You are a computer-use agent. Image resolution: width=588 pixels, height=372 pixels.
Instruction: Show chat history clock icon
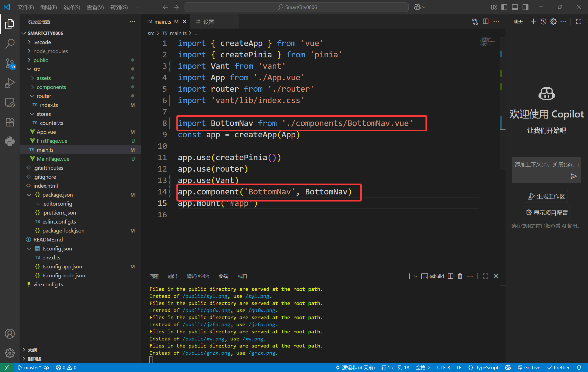coord(543,21)
